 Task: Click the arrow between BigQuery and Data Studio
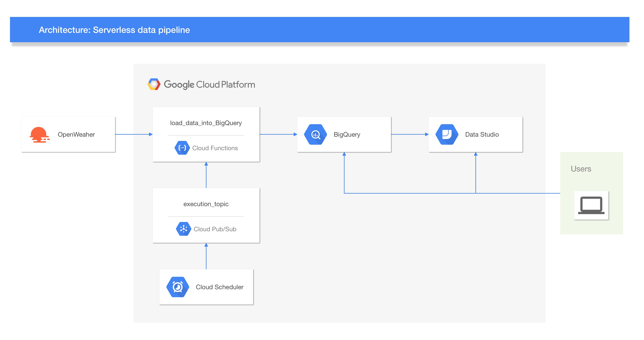pyautogui.click(x=410, y=134)
